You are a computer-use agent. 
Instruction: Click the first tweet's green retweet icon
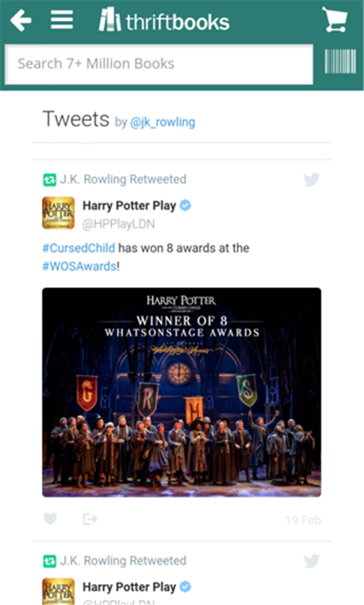coord(50,180)
